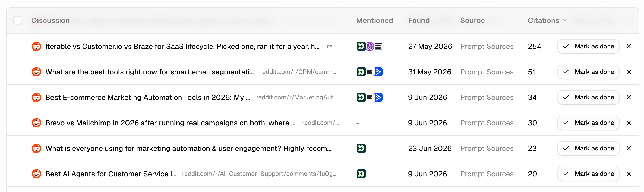Dismiss the E-commerce Marketing Automation row
This screenshot has width=644, height=192.
point(629,97)
